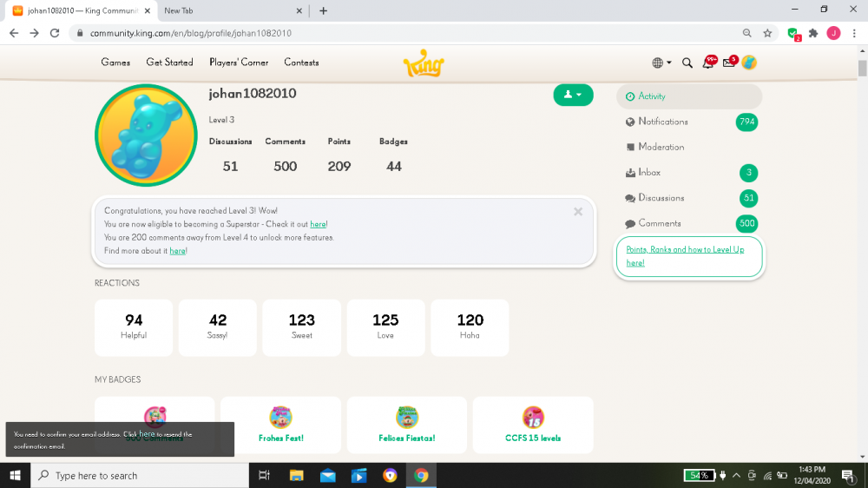
Task: Expand the language globe dropdown
Action: click(x=661, y=63)
